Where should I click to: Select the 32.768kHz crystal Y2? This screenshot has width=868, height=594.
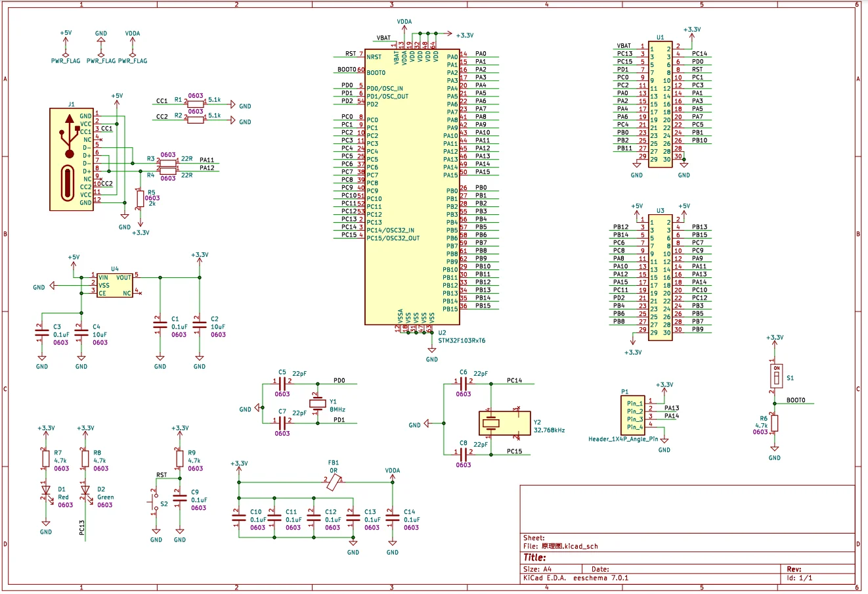tap(504, 424)
